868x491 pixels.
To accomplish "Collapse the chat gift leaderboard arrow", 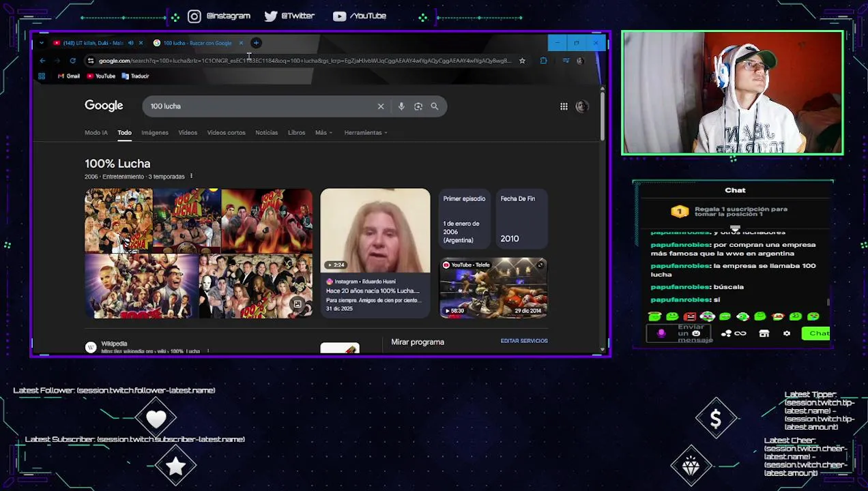I will 735,229.
